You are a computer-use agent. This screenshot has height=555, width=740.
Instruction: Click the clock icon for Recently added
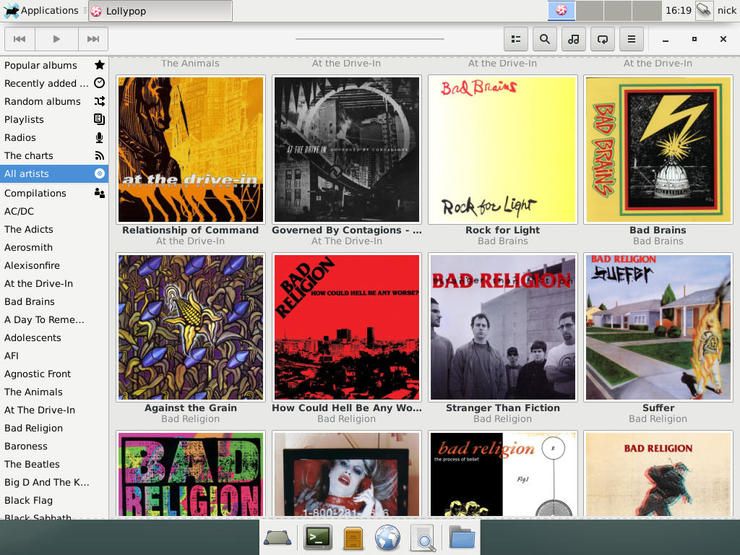100,83
